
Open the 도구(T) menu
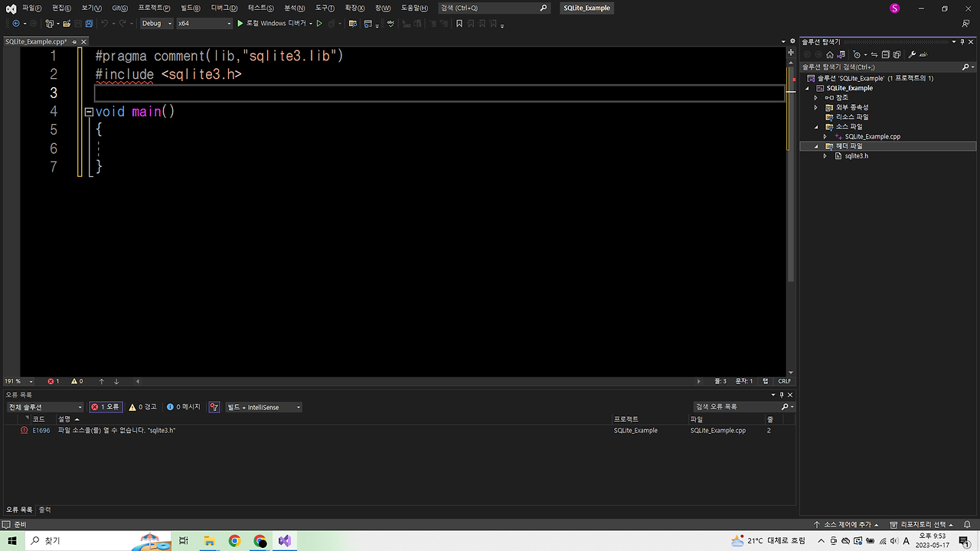coord(325,8)
